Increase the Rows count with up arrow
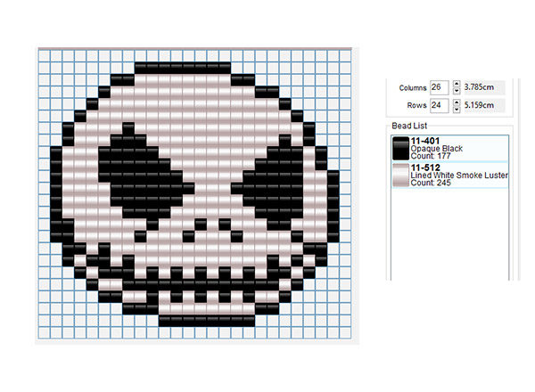 click(x=457, y=102)
